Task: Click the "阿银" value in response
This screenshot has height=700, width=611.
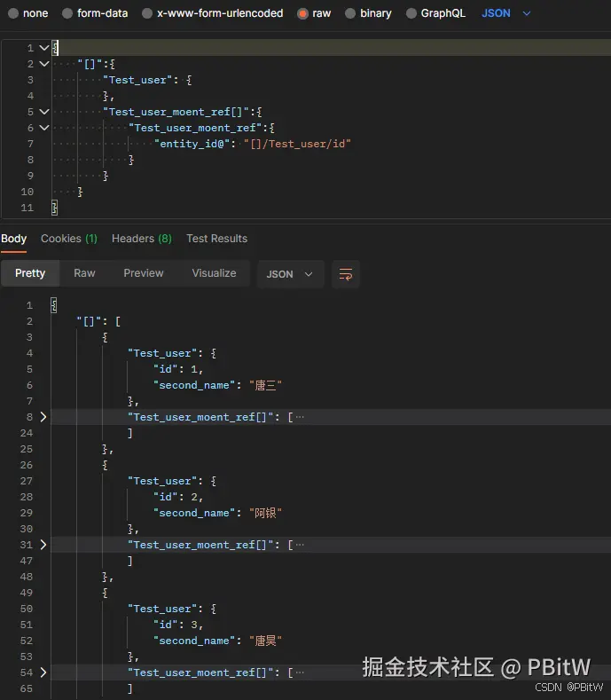Action: (x=265, y=513)
